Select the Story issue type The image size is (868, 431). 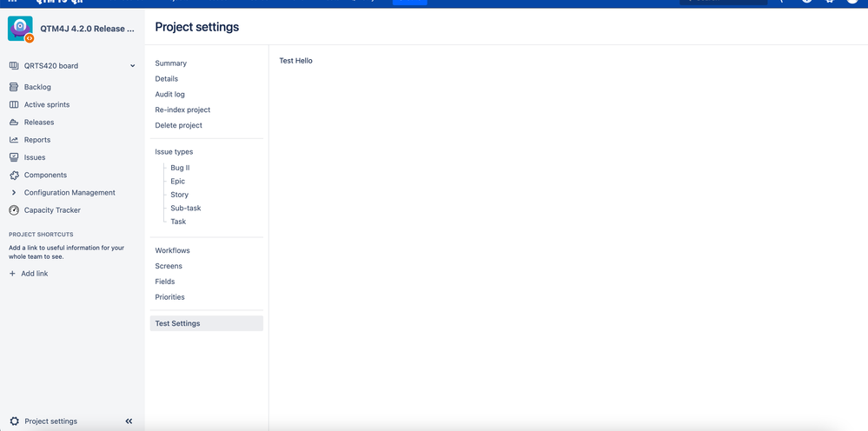pyautogui.click(x=179, y=195)
